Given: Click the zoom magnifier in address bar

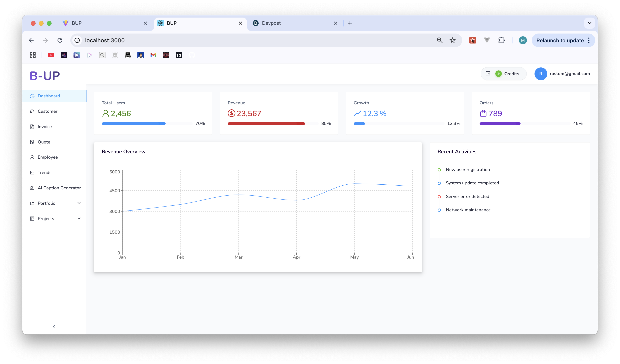Looking at the screenshot, I should 440,40.
